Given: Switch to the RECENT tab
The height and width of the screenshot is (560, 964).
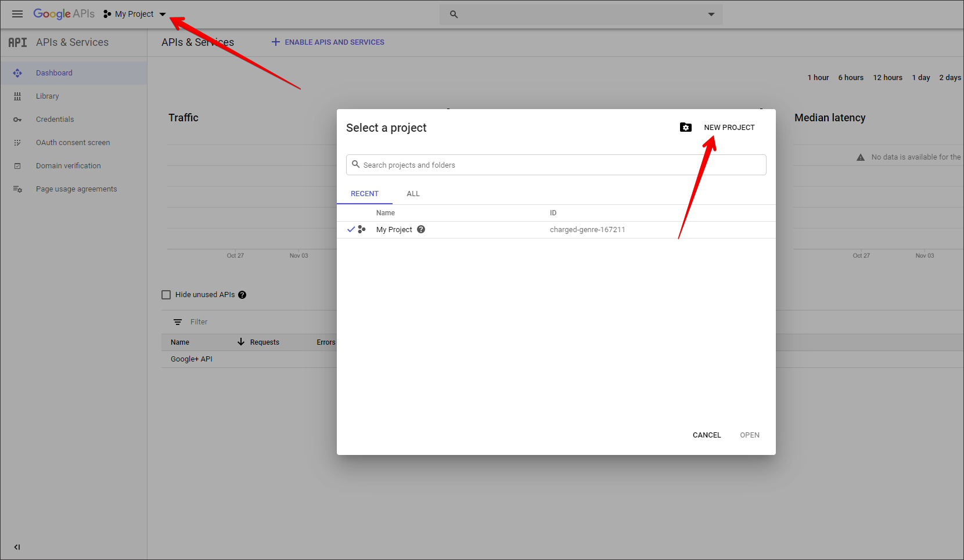Looking at the screenshot, I should point(365,194).
